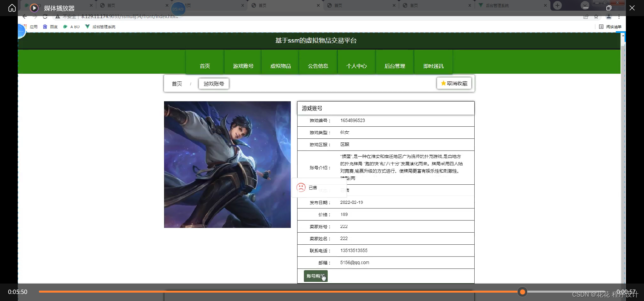644x301 pixels.
Task: Click the 游戏类型 value 仙女
Action: click(x=344, y=132)
